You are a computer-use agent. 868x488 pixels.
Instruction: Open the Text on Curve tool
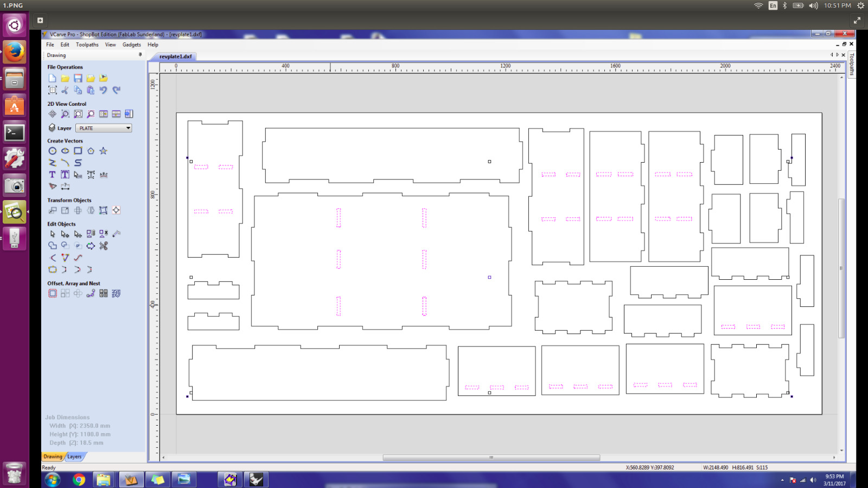point(103,175)
